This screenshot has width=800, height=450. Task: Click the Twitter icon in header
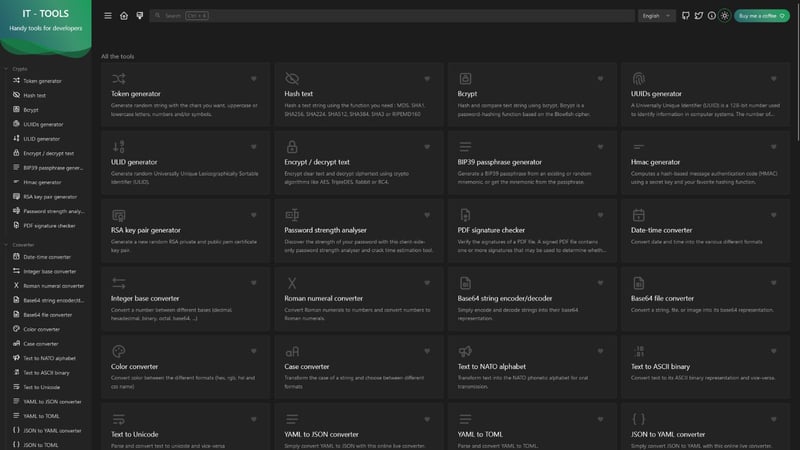click(698, 16)
